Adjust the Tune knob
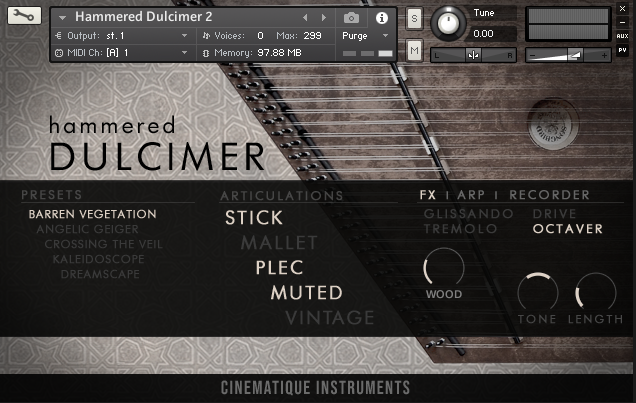 coord(448,24)
